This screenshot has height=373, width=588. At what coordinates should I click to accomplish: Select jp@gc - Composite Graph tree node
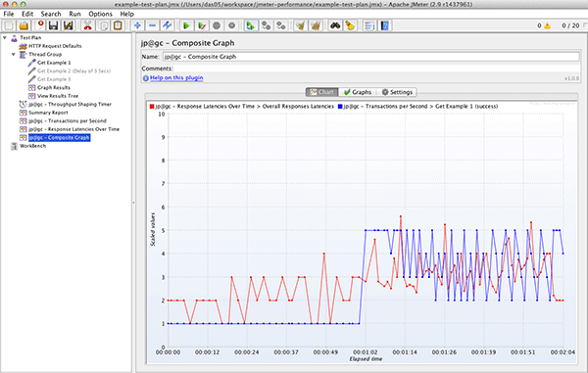pyautogui.click(x=59, y=137)
